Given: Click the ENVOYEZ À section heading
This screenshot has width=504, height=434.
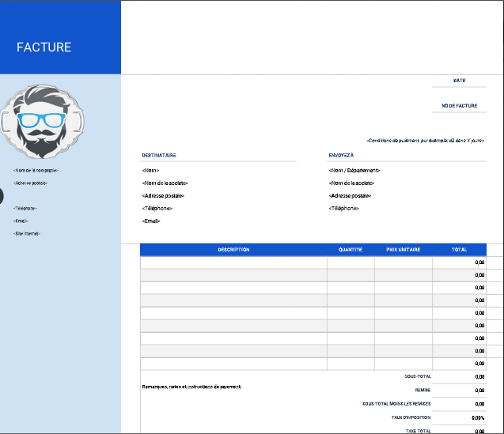Looking at the screenshot, I should click(341, 155).
